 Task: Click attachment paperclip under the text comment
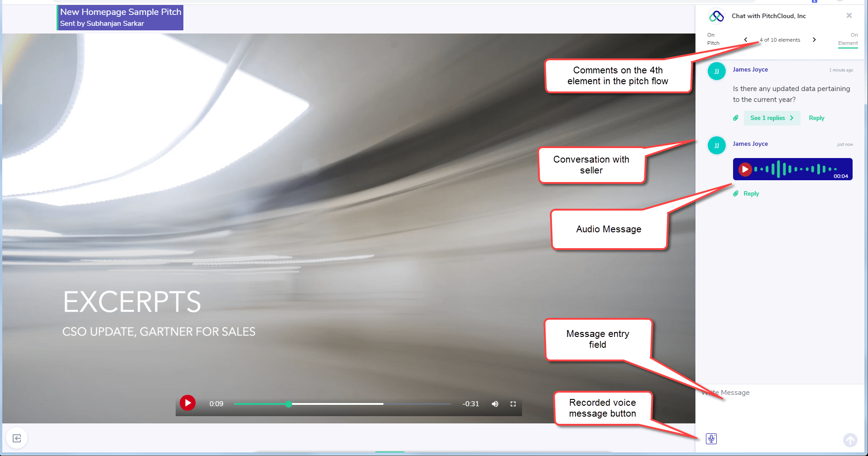pos(736,118)
